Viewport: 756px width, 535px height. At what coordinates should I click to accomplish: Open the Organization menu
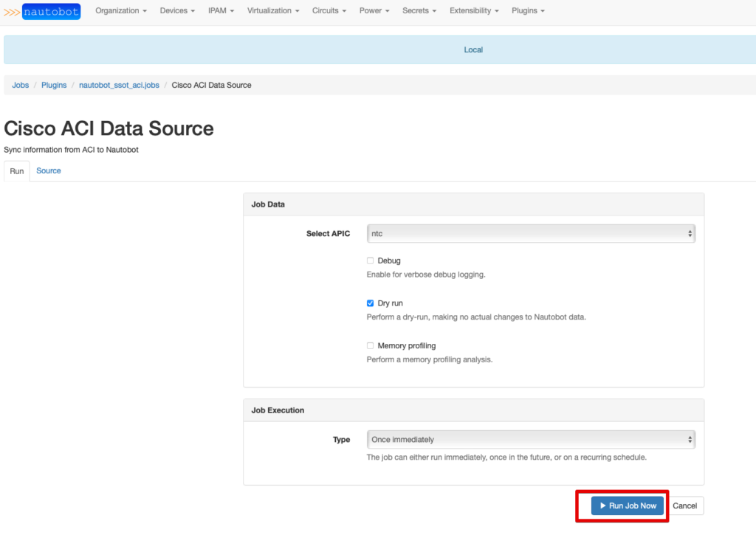[120, 10]
